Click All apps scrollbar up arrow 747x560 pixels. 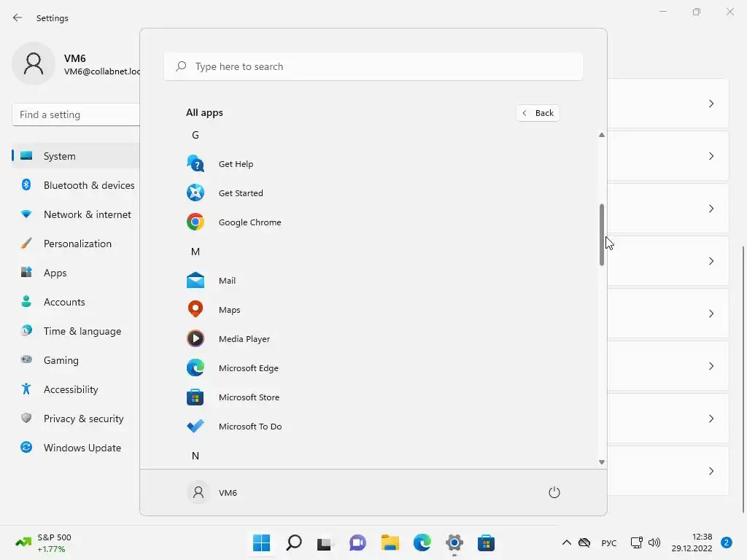[602, 135]
